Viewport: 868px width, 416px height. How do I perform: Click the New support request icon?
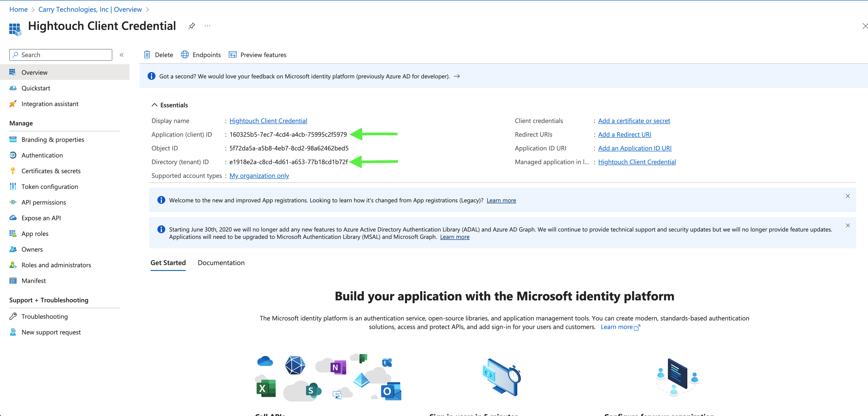click(x=13, y=332)
